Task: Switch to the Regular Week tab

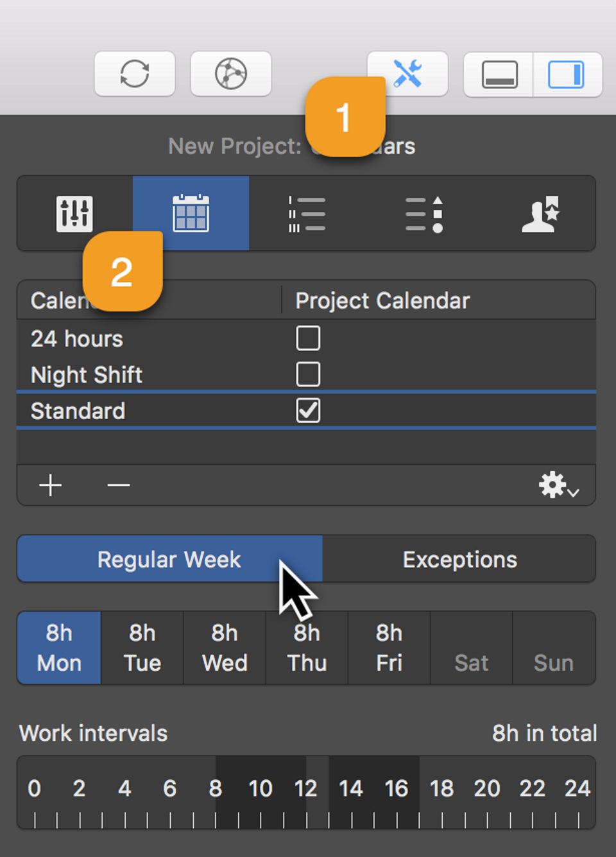Action: tap(169, 559)
